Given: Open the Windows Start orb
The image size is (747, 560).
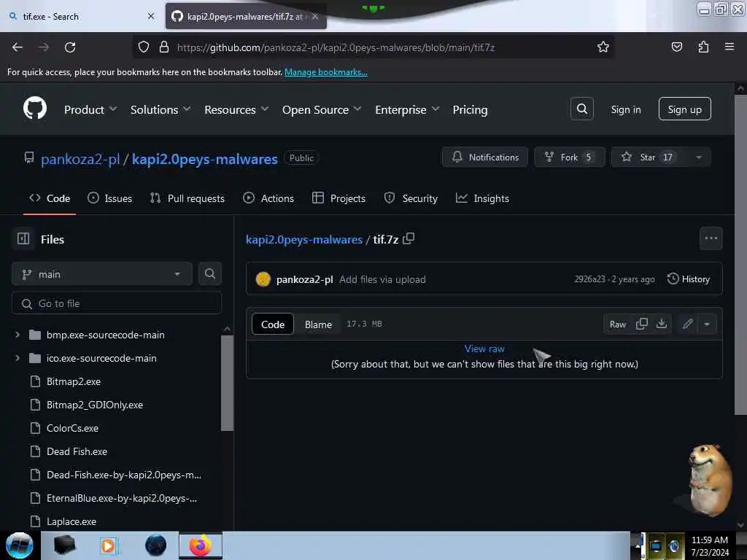Looking at the screenshot, I should coord(19,545).
